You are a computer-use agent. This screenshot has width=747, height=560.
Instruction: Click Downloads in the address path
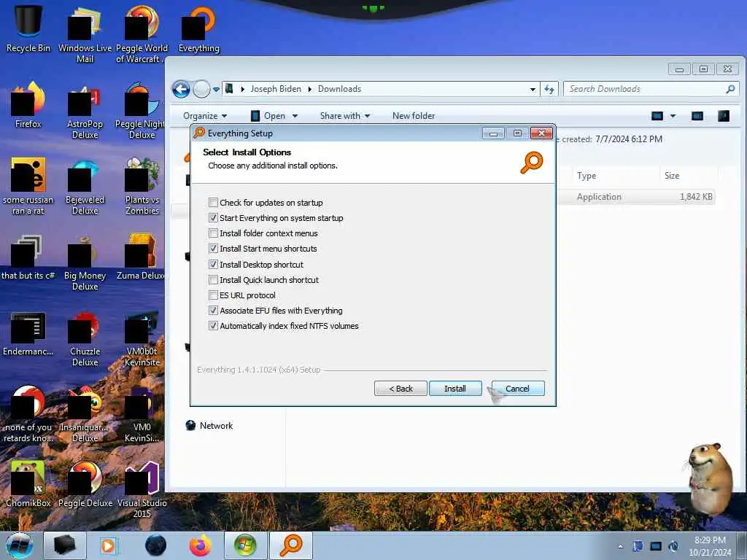[x=340, y=89]
